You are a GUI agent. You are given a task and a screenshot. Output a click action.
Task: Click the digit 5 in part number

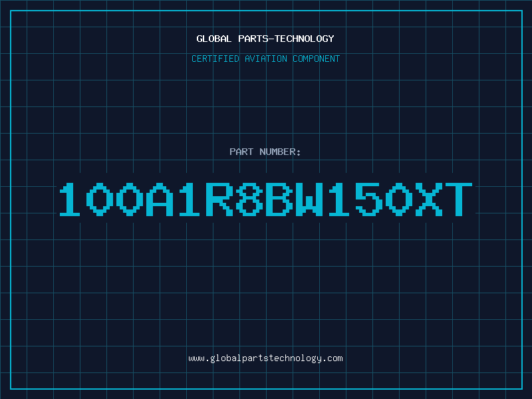click(x=368, y=199)
